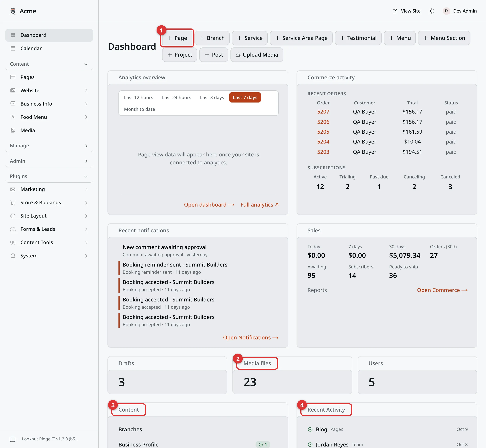Collapse the Content section in sidebar
The width and height of the screenshot is (486, 448).
[49, 64]
